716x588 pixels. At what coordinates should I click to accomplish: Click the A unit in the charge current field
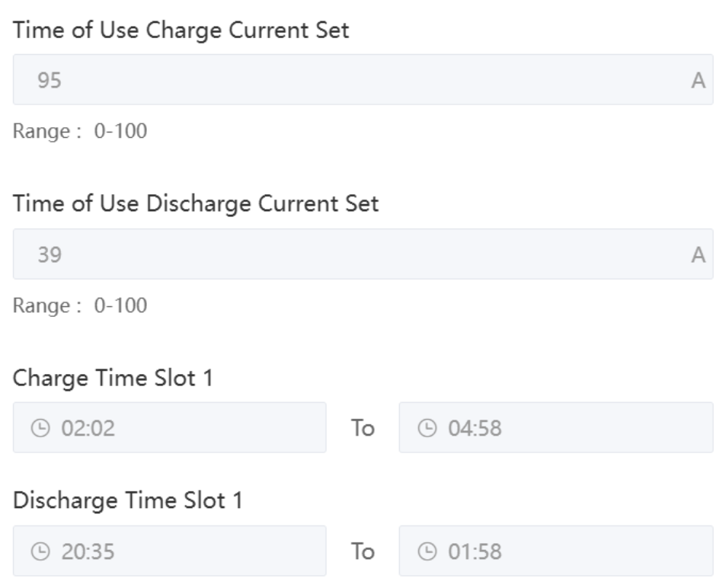click(696, 81)
